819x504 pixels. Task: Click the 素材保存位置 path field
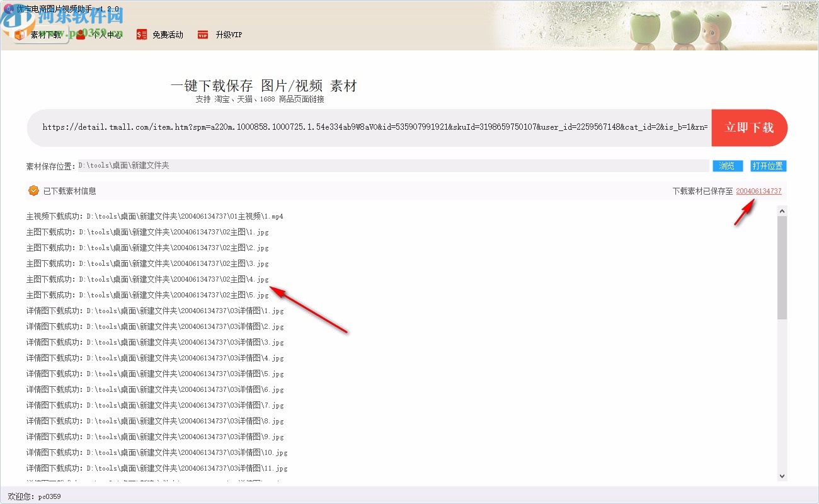[392, 166]
